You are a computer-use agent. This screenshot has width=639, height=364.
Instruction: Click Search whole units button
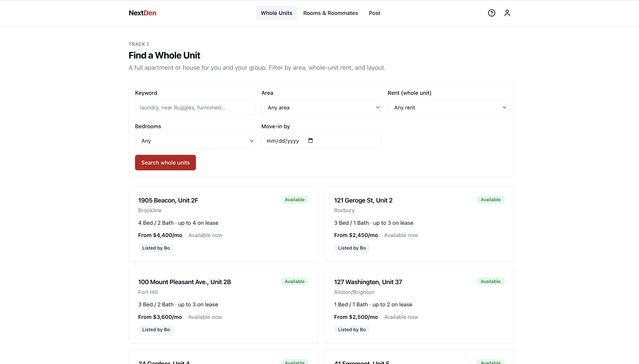(x=165, y=163)
